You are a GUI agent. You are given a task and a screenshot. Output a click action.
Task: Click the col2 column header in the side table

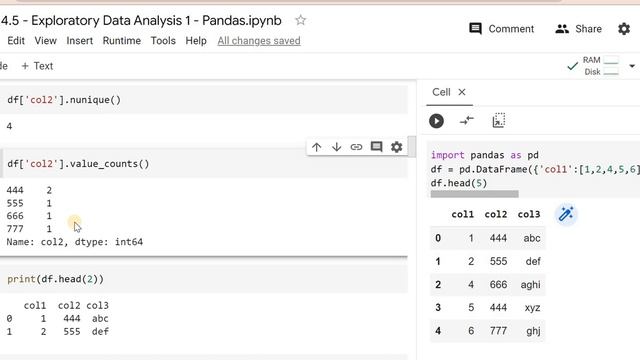(x=496, y=214)
